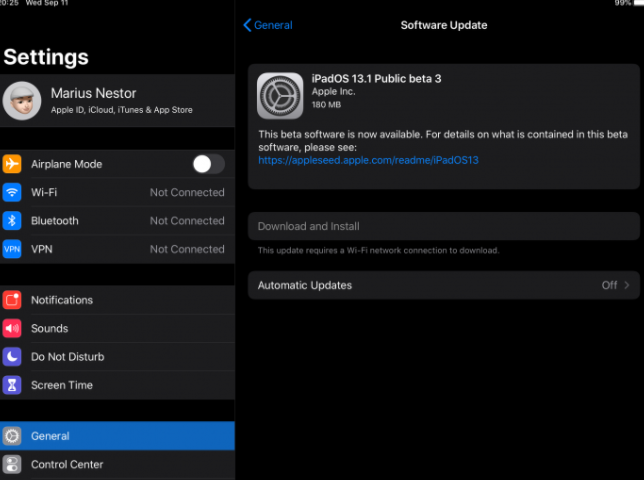Tap the Airplane Mode orange plane icon

coord(12,164)
